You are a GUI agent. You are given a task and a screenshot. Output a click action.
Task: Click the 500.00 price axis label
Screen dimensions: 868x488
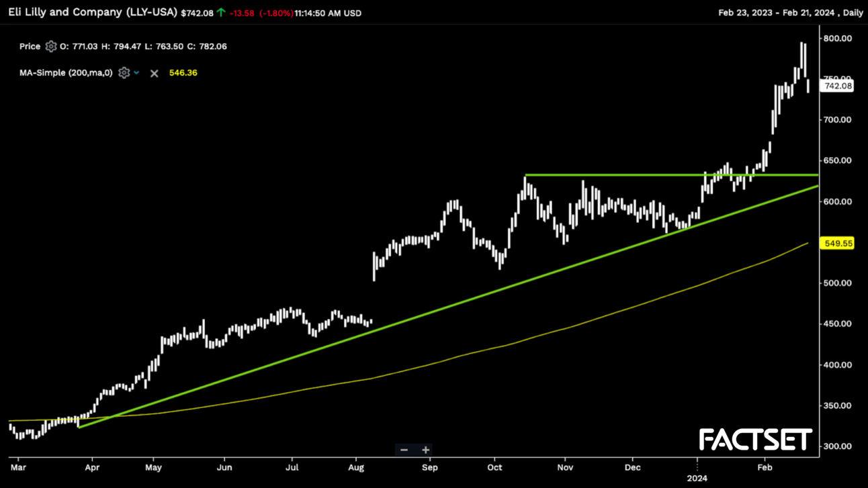[837, 283]
